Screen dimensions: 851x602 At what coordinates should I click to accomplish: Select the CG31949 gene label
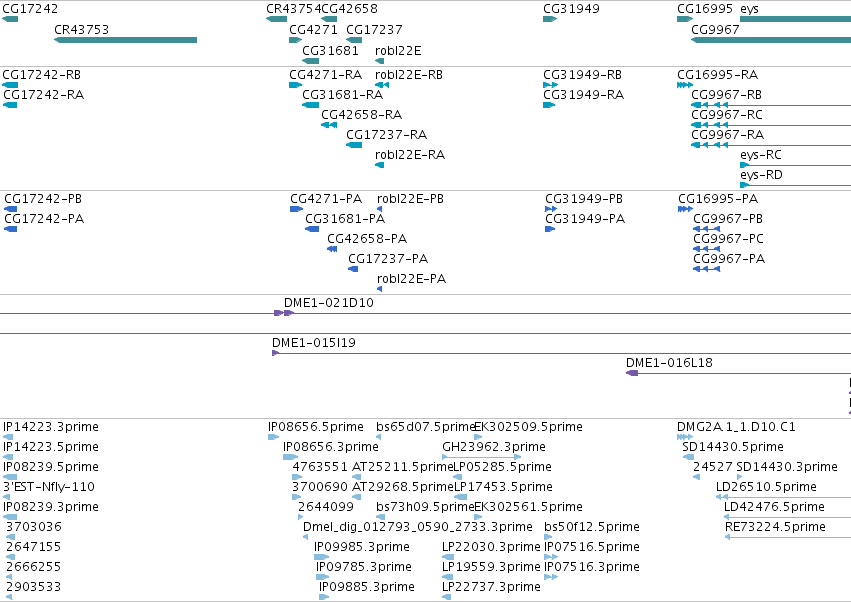coord(571,9)
